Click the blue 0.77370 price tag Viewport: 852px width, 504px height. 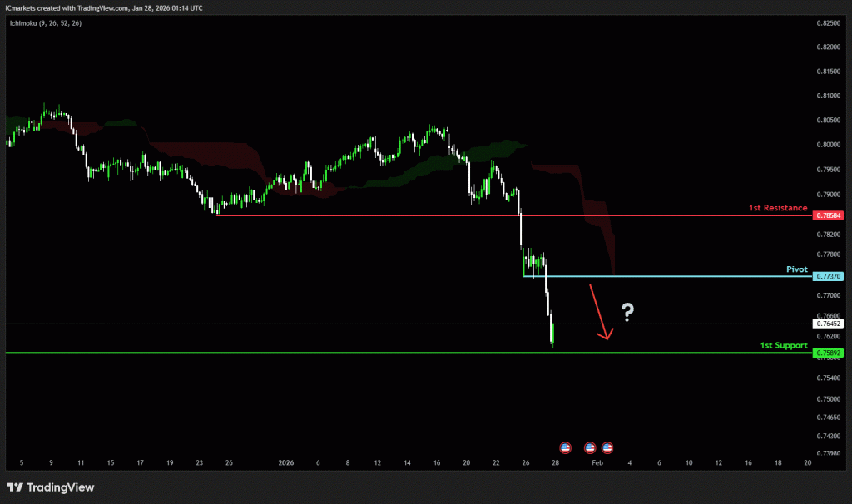pos(829,276)
